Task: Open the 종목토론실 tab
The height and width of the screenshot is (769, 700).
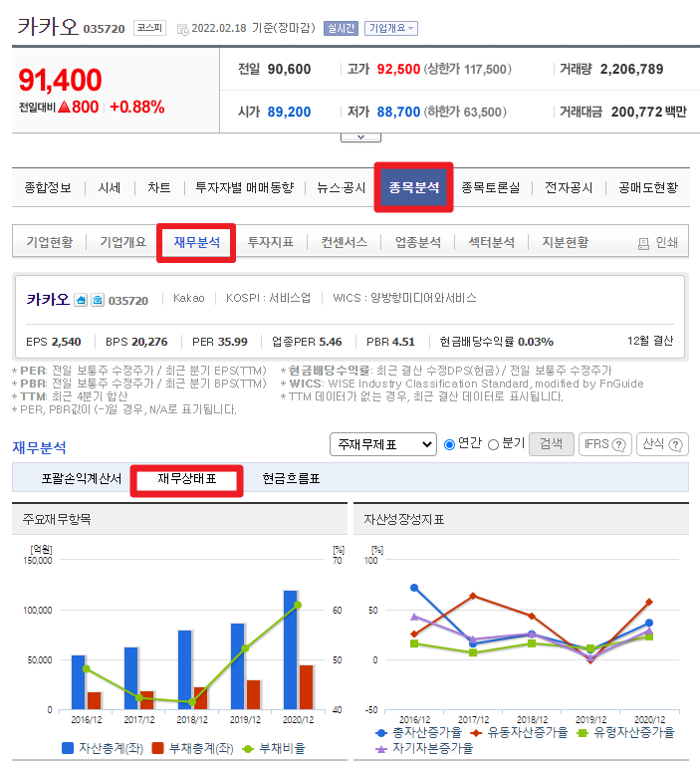Action: click(491, 187)
